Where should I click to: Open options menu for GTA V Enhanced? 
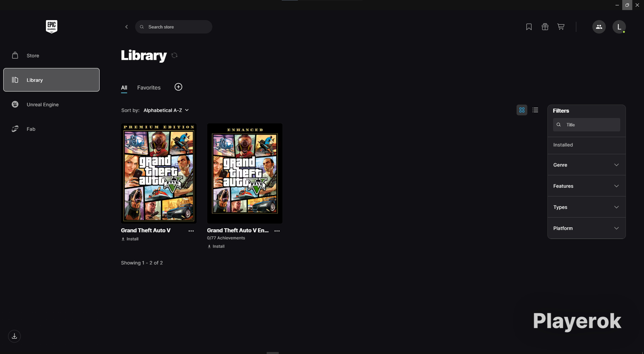click(x=277, y=231)
